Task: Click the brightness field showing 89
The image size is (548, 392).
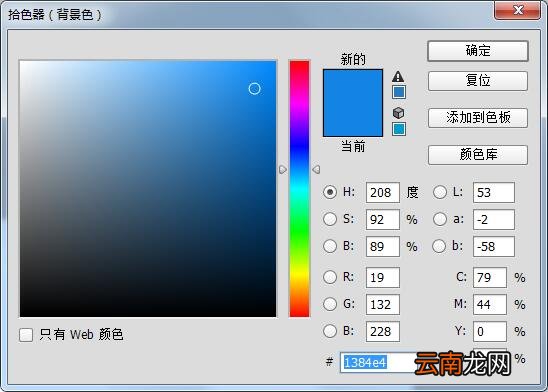Action: coord(383,246)
